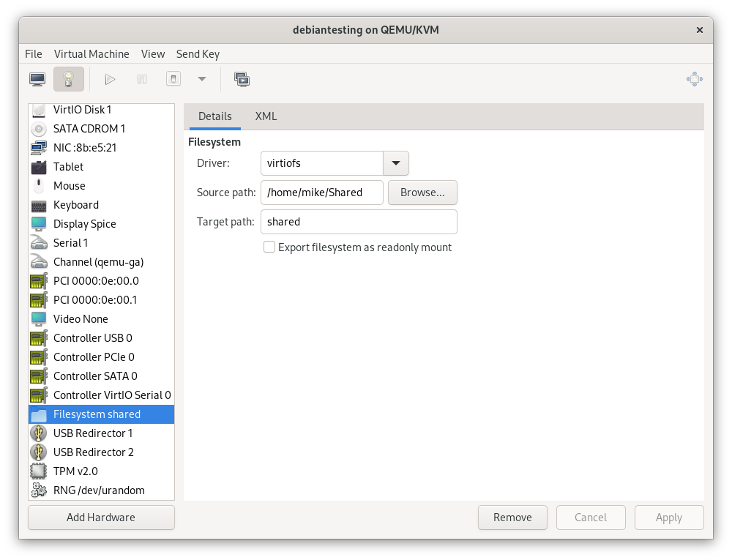Expand the Driver virtiofs dropdown

click(x=396, y=163)
